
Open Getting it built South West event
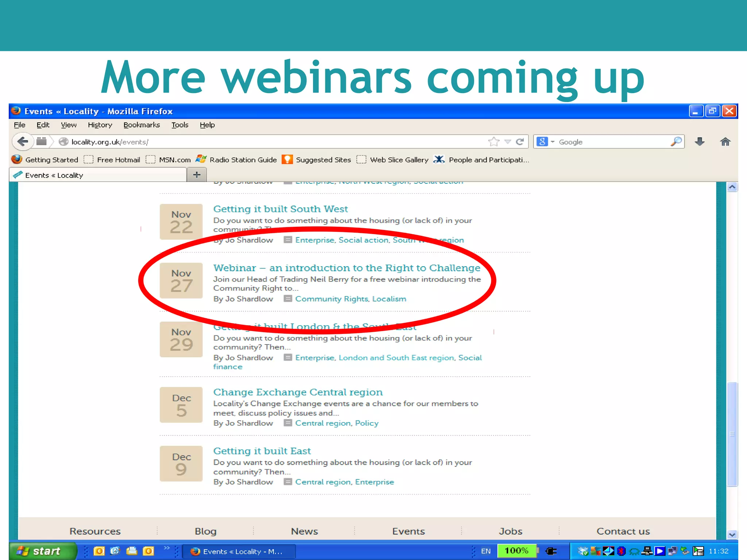[280, 209]
